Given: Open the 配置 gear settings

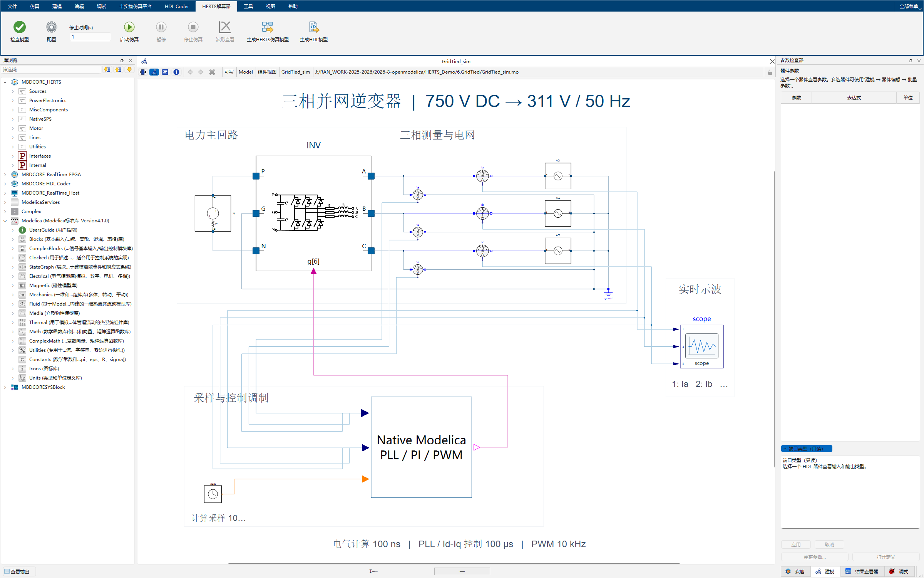Looking at the screenshot, I should (x=52, y=27).
